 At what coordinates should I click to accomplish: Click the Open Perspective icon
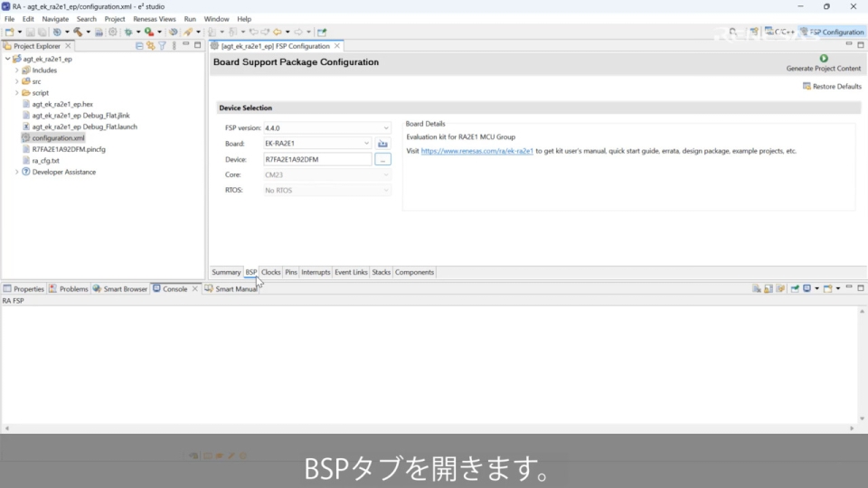(754, 33)
